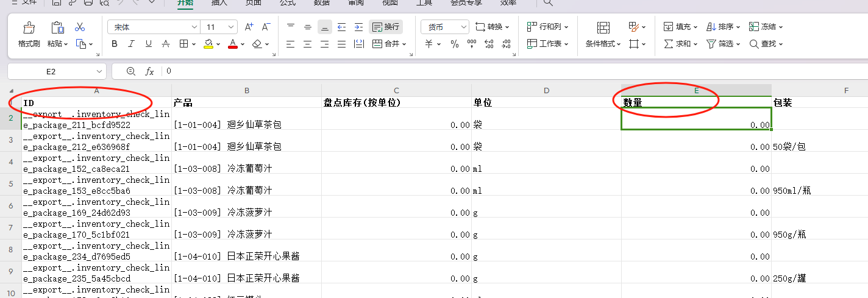
Task: Click the Conditional Format (条件格式) icon
Action: pyautogui.click(x=603, y=28)
